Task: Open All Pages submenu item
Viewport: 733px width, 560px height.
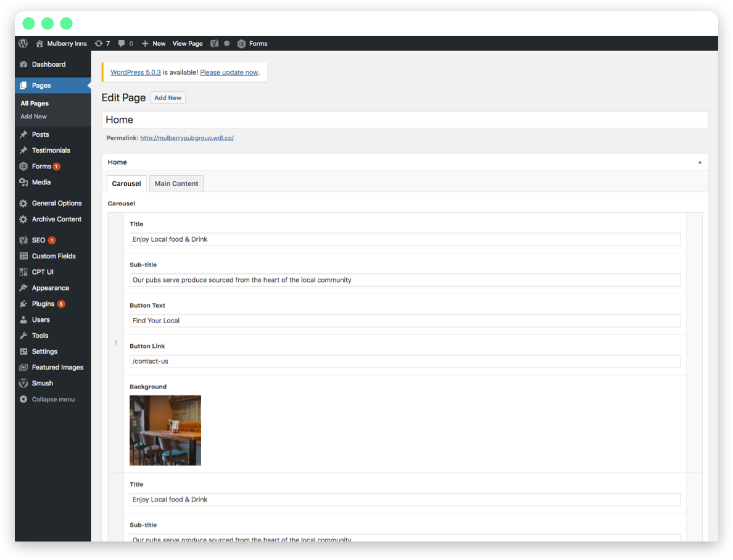Action: pos(35,104)
